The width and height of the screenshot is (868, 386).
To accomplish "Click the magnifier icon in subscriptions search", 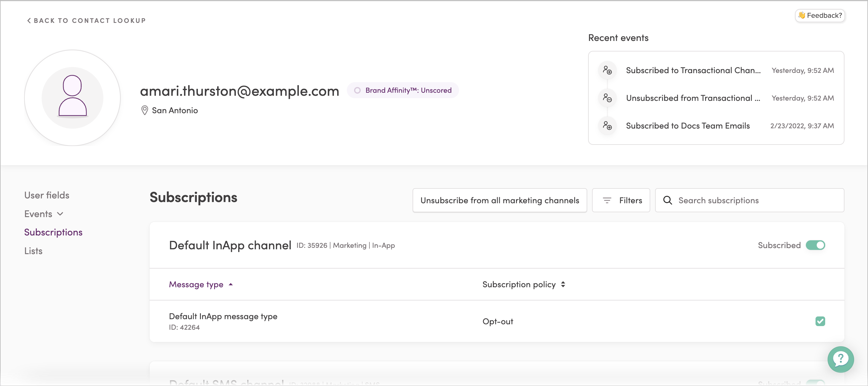I will point(667,200).
